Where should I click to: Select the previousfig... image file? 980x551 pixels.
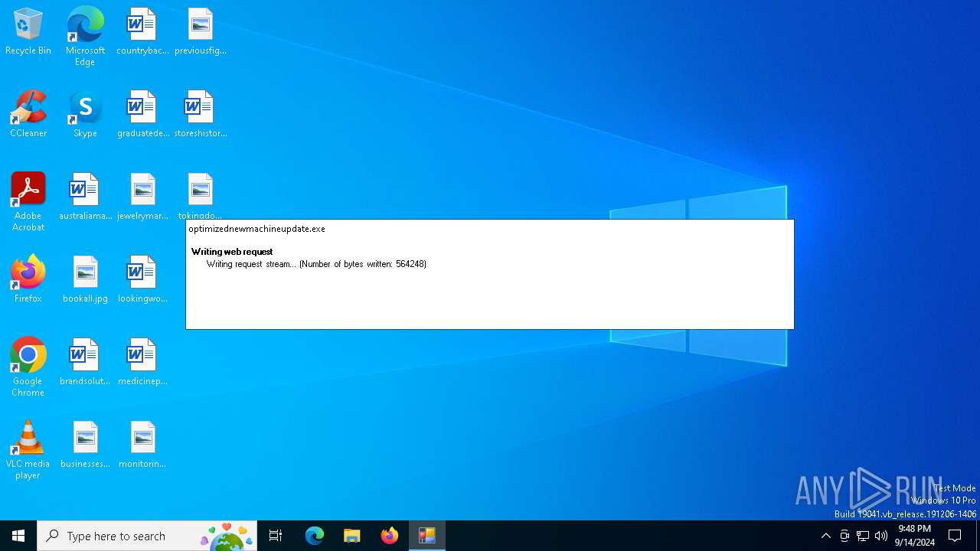[x=201, y=32]
